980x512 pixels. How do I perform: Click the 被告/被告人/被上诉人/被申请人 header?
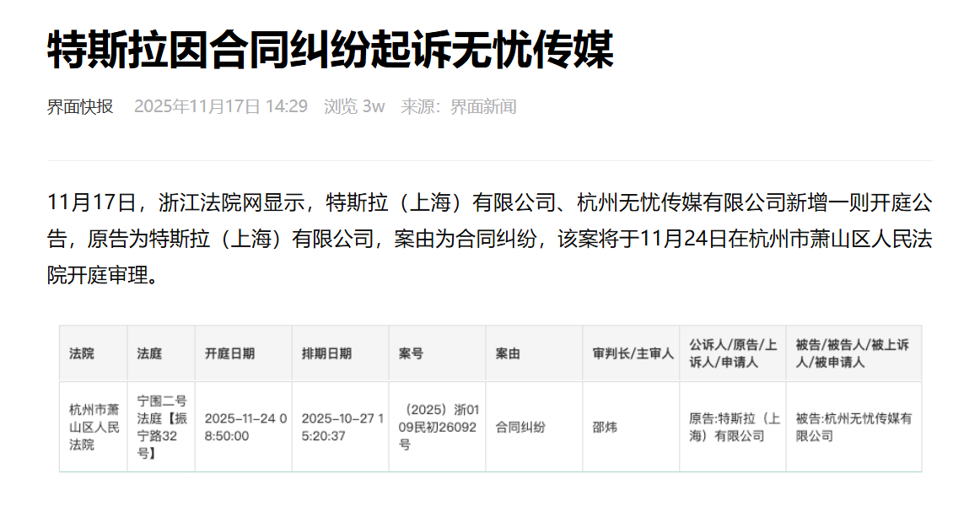tap(852, 353)
